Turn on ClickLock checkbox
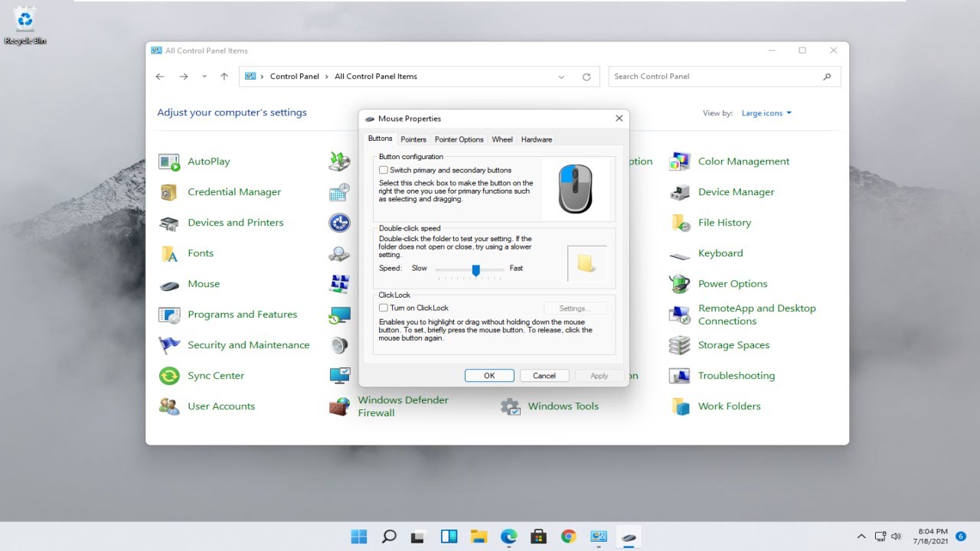 tap(384, 308)
